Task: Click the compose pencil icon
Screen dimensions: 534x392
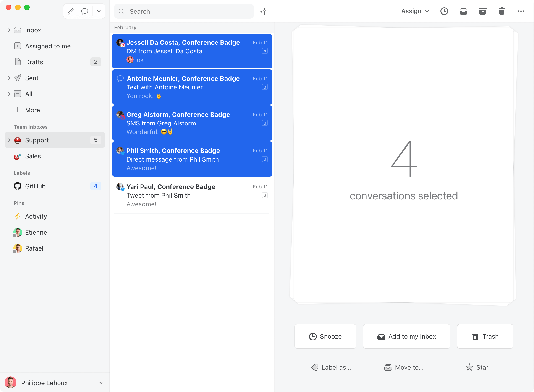Action: coord(71,11)
